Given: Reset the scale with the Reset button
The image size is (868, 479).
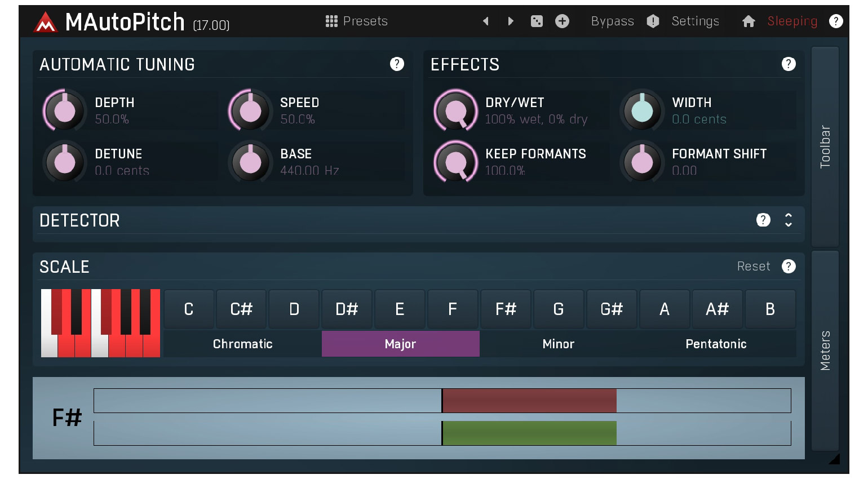Looking at the screenshot, I should 754,267.
